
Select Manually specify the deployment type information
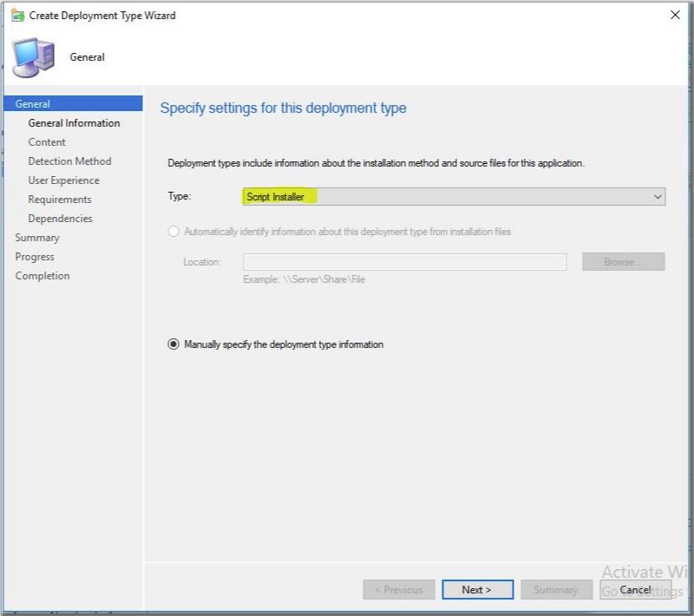tap(173, 344)
